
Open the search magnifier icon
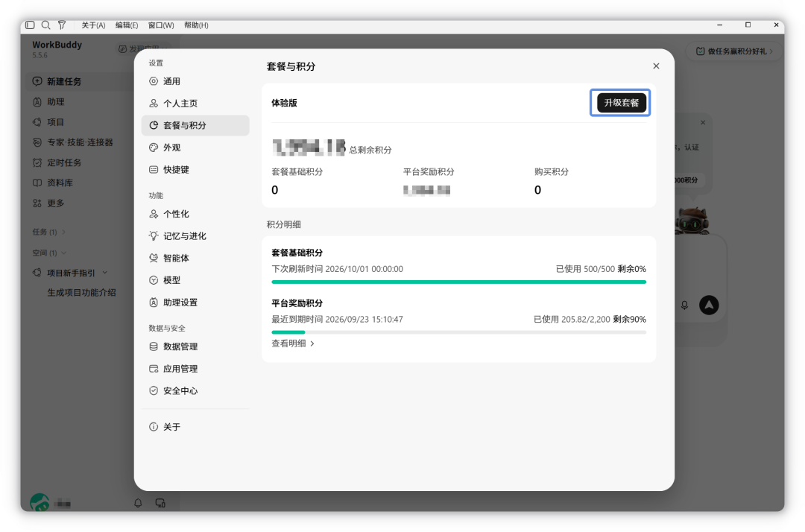[45, 25]
